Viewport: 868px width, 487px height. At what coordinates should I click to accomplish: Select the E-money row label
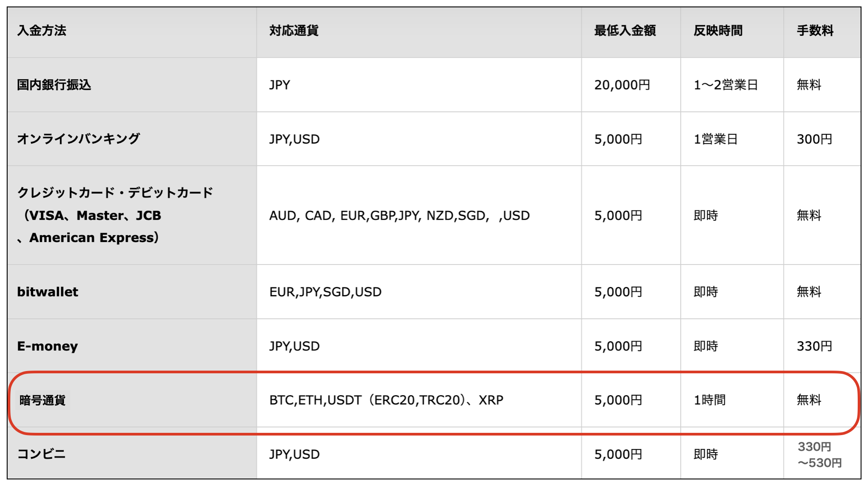pyautogui.click(x=47, y=346)
